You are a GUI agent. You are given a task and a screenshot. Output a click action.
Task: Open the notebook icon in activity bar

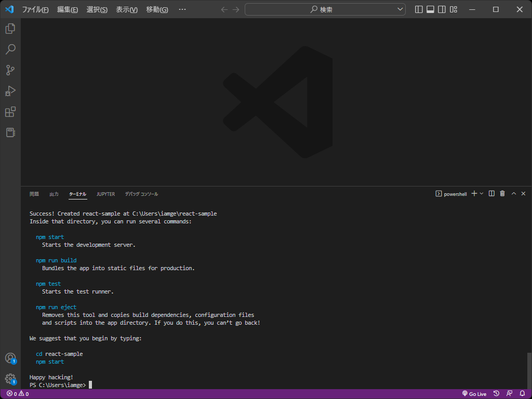coord(10,132)
